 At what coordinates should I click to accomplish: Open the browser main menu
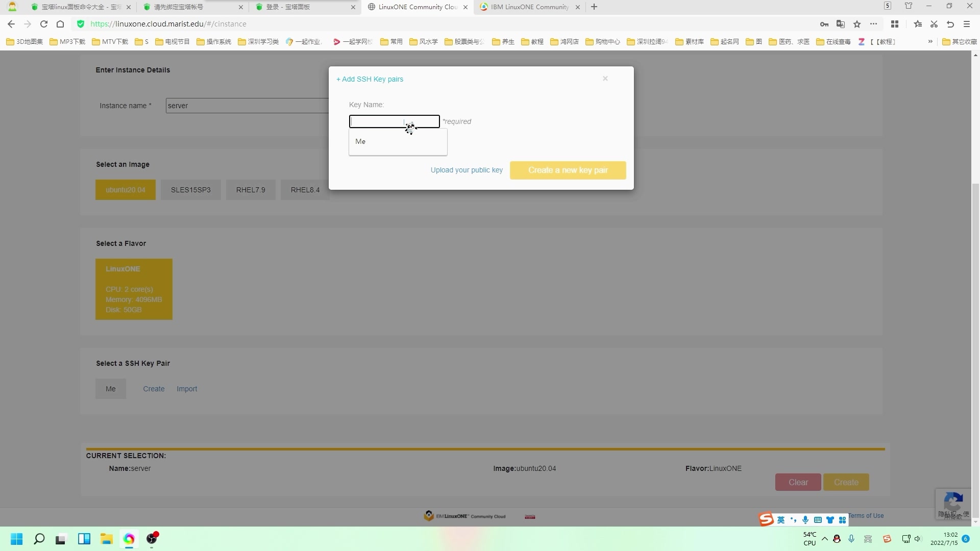point(966,24)
